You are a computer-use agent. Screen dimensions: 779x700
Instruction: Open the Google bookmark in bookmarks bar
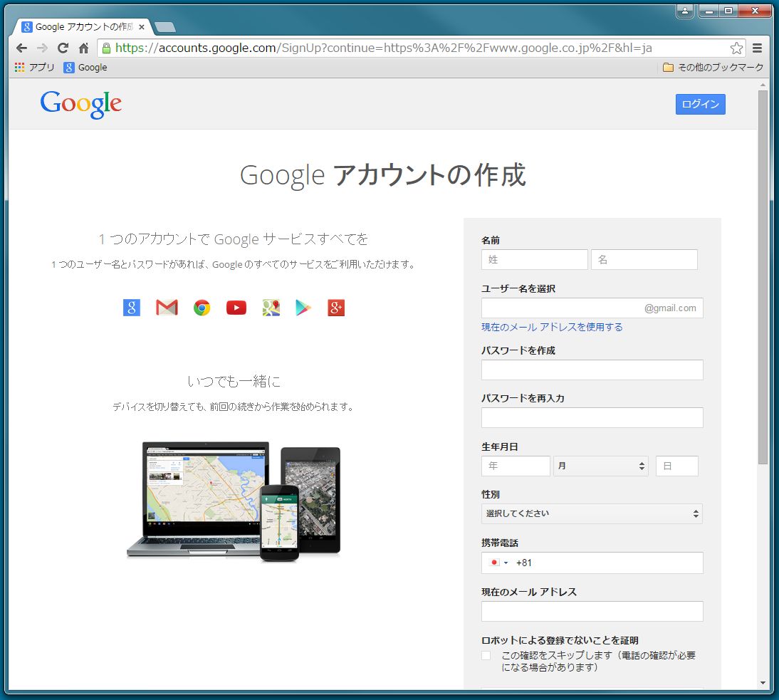85,67
